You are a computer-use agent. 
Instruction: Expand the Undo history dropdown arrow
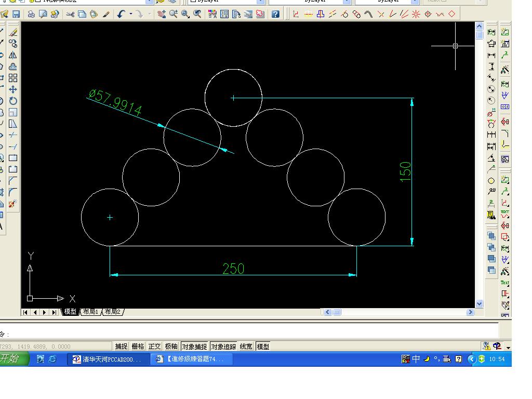pos(130,14)
